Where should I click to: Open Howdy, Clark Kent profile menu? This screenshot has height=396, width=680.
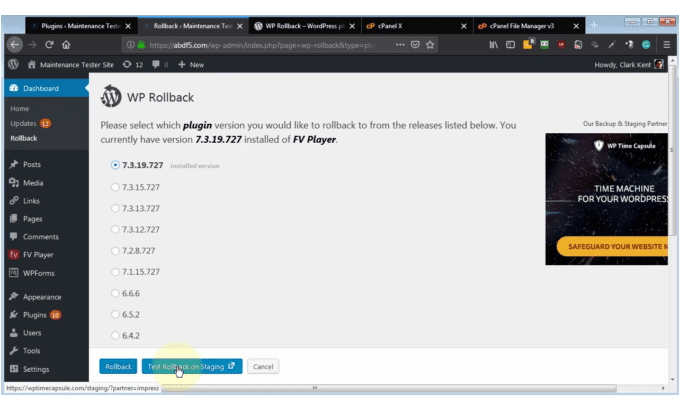[629, 64]
